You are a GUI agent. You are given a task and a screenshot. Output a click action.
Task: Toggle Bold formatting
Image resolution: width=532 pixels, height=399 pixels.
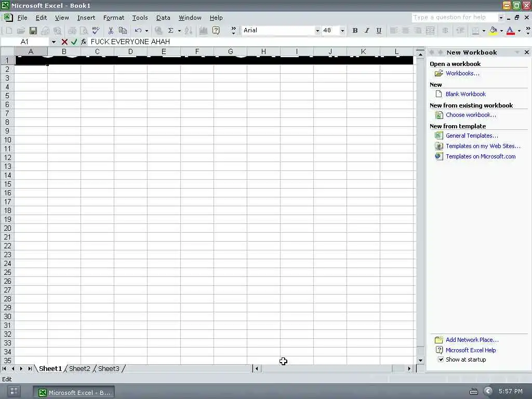[355, 31]
